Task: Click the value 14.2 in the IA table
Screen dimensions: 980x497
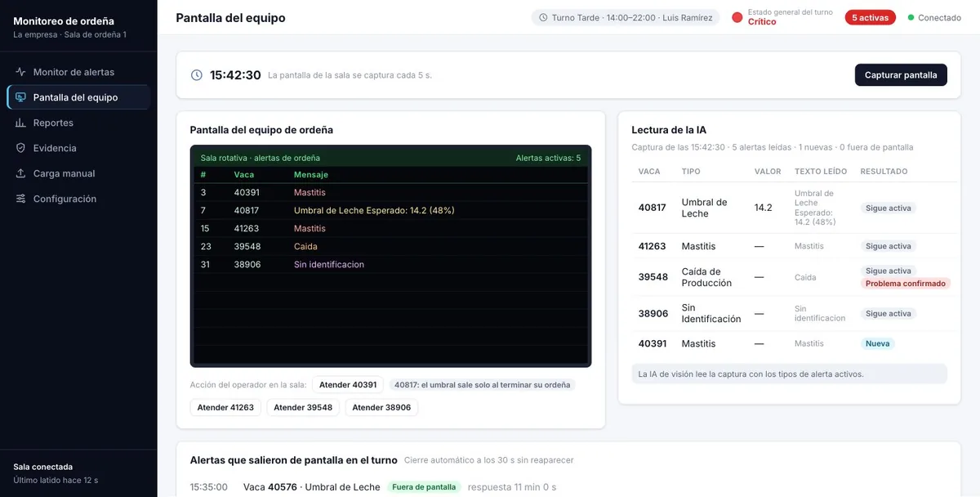Action: pos(763,208)
